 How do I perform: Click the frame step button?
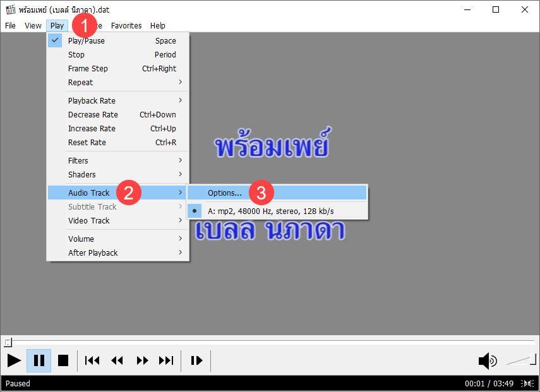tap(196, 360)
